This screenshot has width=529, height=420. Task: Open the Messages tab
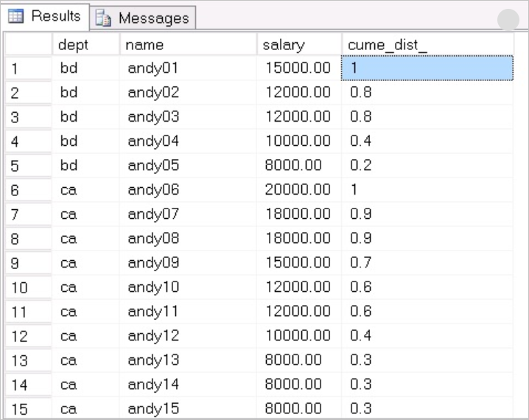pyautogui.click(x=143, y=18)
